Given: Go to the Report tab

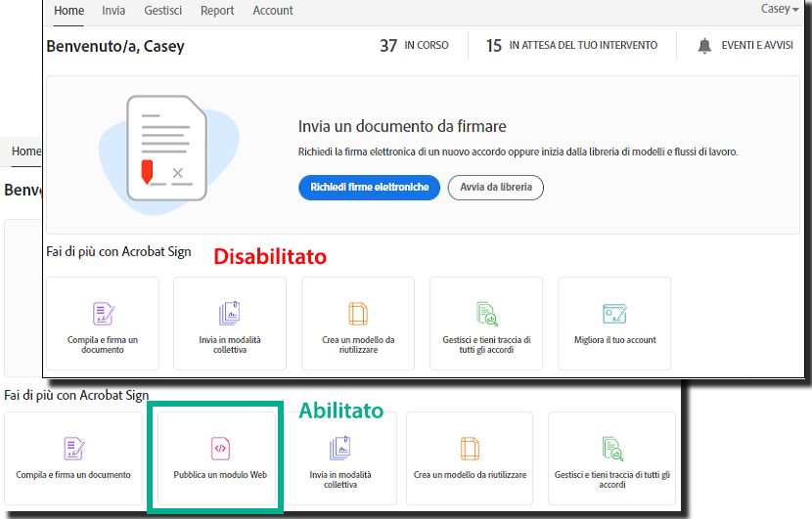Looking at the screenshot, I should [x=217, y=11].
